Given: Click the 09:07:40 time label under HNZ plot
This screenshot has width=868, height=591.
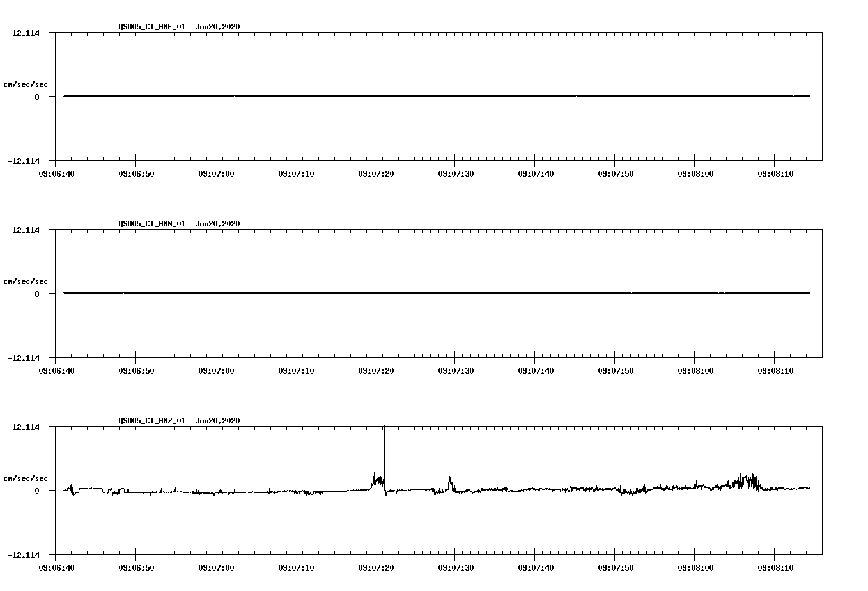Looking at the screenshot, I should point(536,568).
